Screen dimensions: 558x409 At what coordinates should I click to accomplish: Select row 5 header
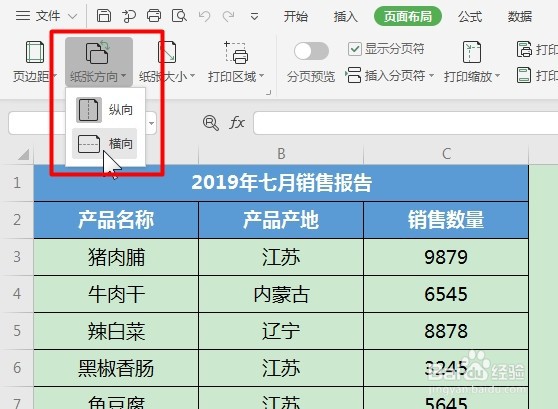[x=17, y=331]
